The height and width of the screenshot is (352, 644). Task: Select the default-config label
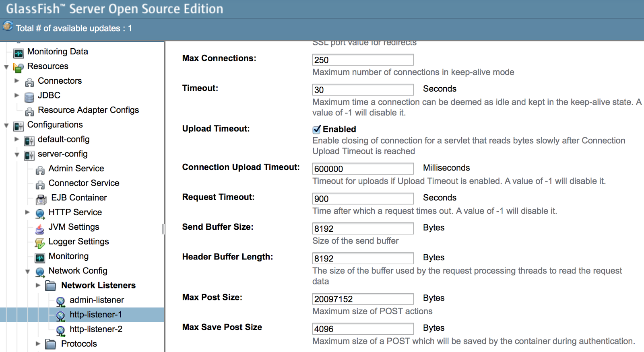click(x=64, y=139)
